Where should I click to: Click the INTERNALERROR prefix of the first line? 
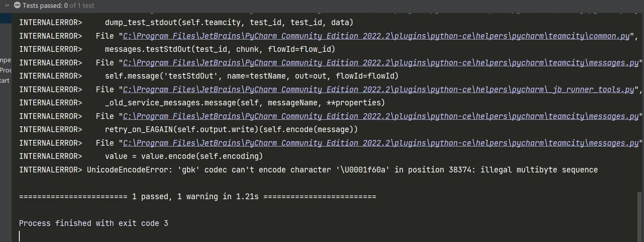pyautogui.click(x=50, y=22)
